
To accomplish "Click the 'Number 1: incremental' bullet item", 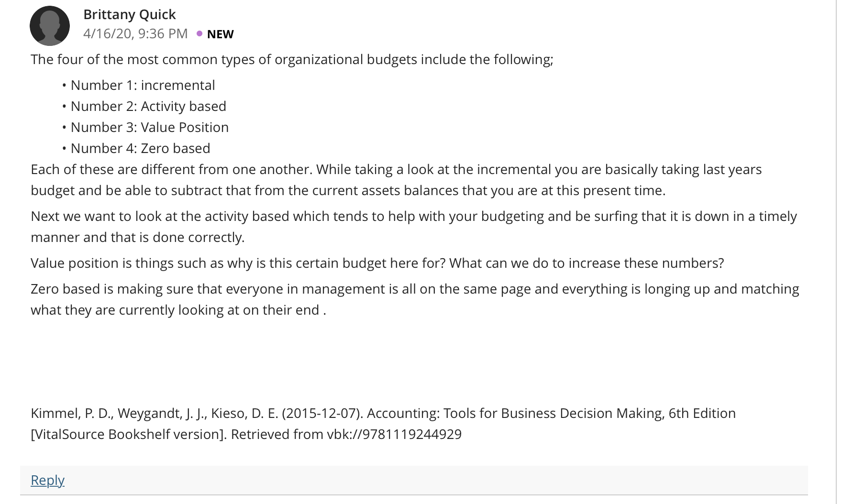I will 143,85.
